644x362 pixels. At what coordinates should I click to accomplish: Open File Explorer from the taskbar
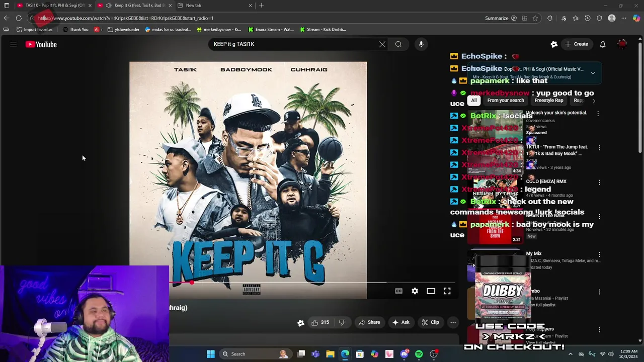click(330, 354)
